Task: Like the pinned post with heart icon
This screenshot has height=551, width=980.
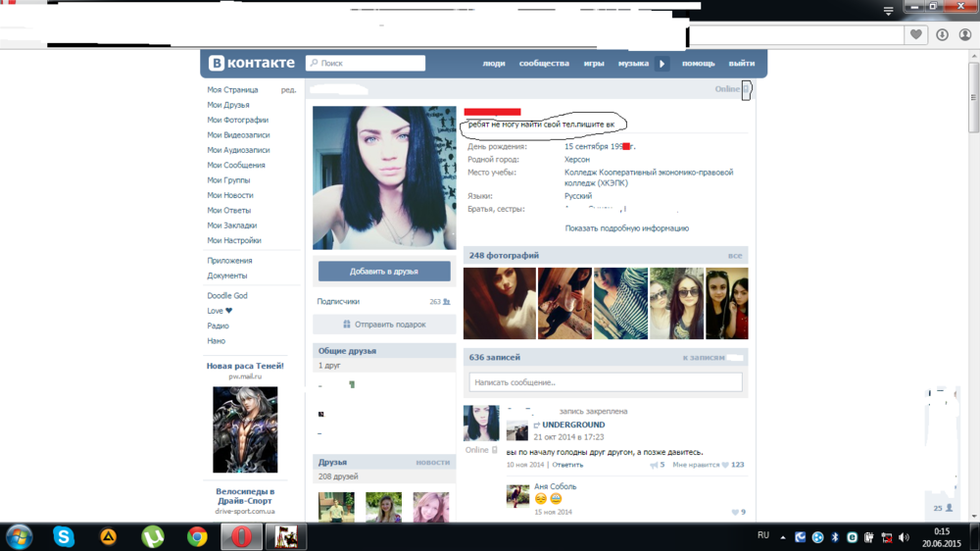Action: 725,465
